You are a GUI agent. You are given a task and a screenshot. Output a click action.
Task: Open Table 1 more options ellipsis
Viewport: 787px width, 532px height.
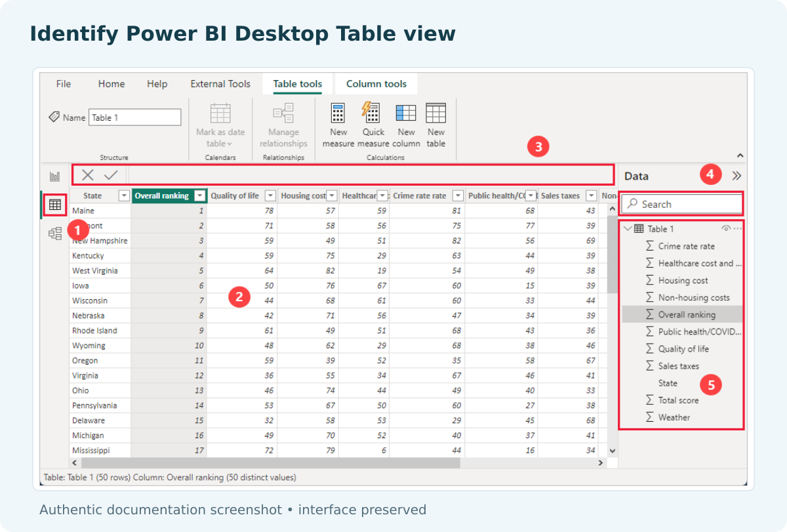coord(738,229)
